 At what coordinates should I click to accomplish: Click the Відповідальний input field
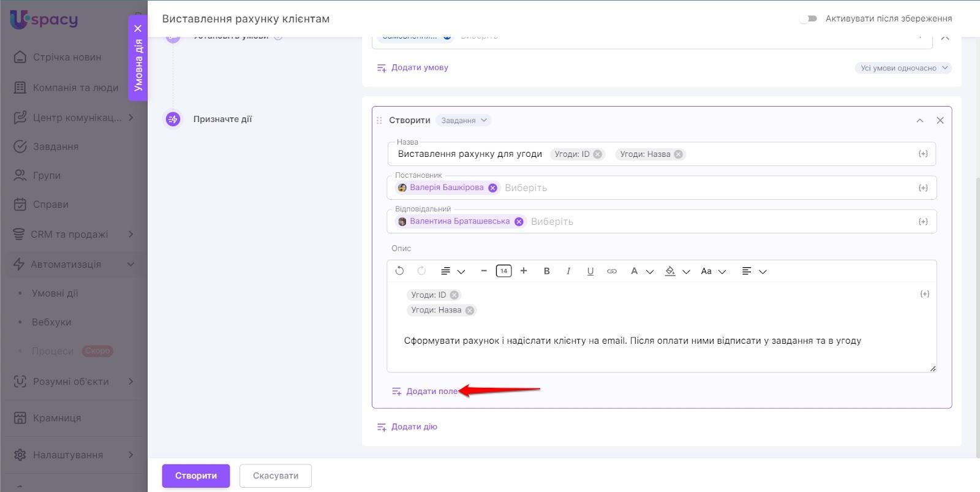(x=704, y=222)
